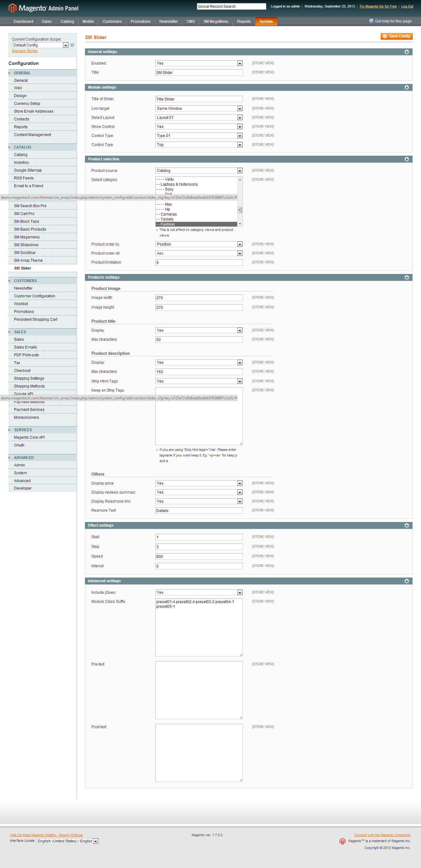This screenshot has width=421, height=868.
Task: Collapse the SALES sidebar group
Action: tap(42, 332)
